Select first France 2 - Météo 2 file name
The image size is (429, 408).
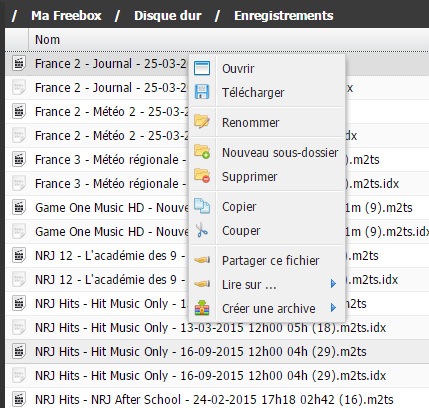[112, 111]
